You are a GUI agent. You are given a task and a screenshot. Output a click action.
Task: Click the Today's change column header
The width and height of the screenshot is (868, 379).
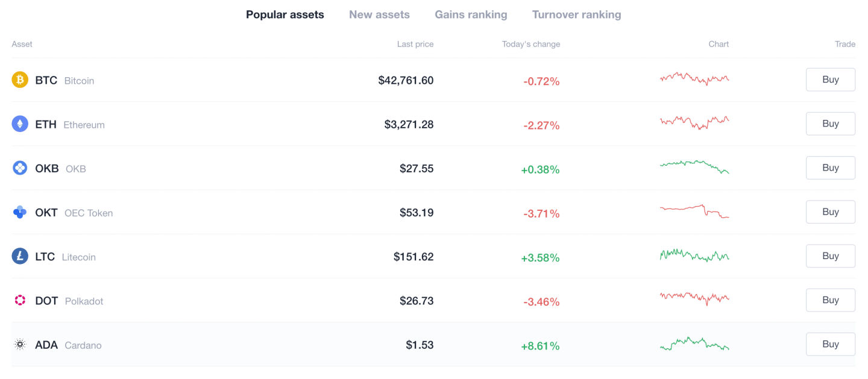(531, 44)
